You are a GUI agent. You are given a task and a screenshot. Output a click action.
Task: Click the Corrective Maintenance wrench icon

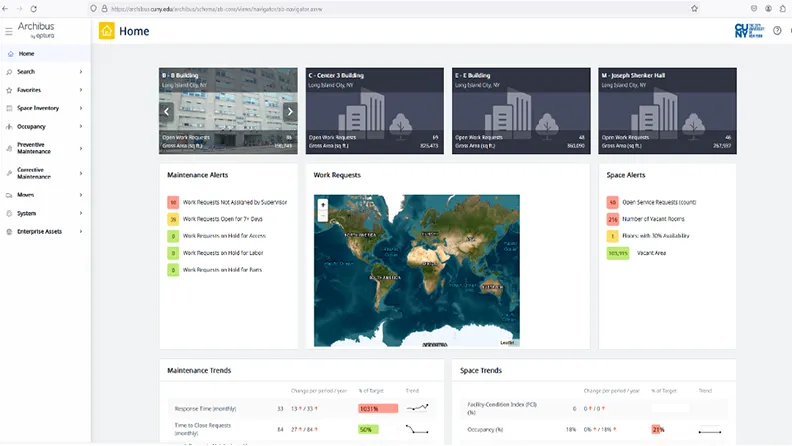9,173
